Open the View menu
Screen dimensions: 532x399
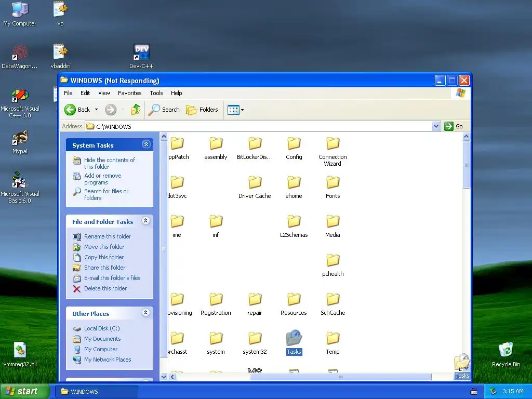click(104, 93)
